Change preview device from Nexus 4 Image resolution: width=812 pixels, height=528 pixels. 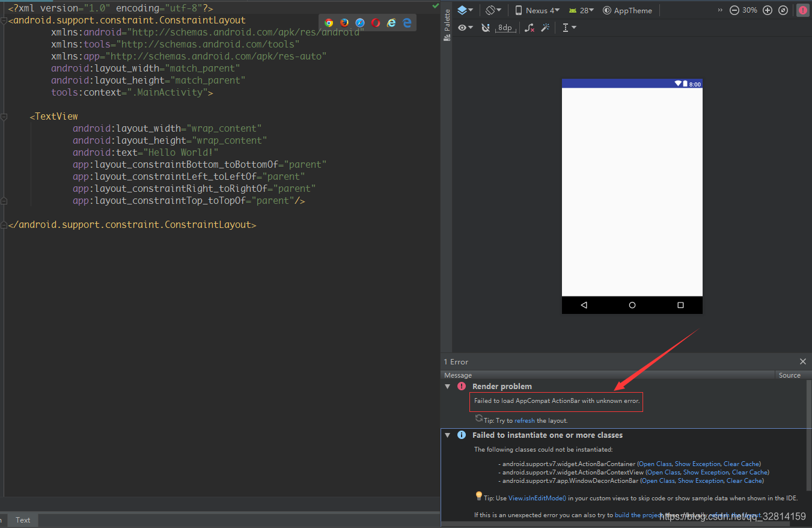click(x=537, y=10)
